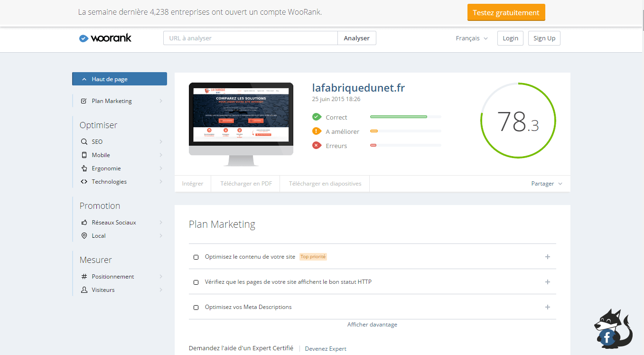Screen dimensions: 644x355
Task: Click the Ergonomie hand icon
Action: (84, 168)
